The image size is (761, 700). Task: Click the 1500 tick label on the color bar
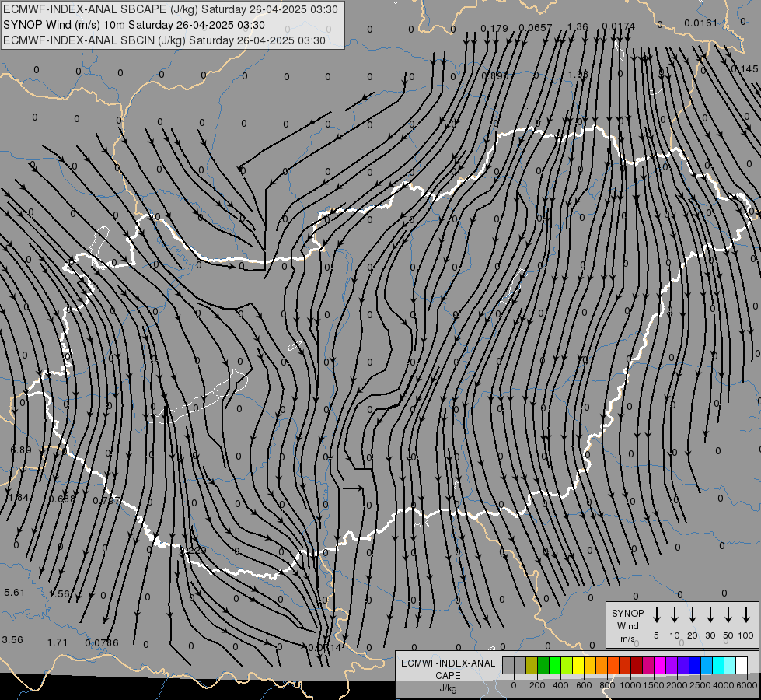pyautogui.click(x=653, y=685)
